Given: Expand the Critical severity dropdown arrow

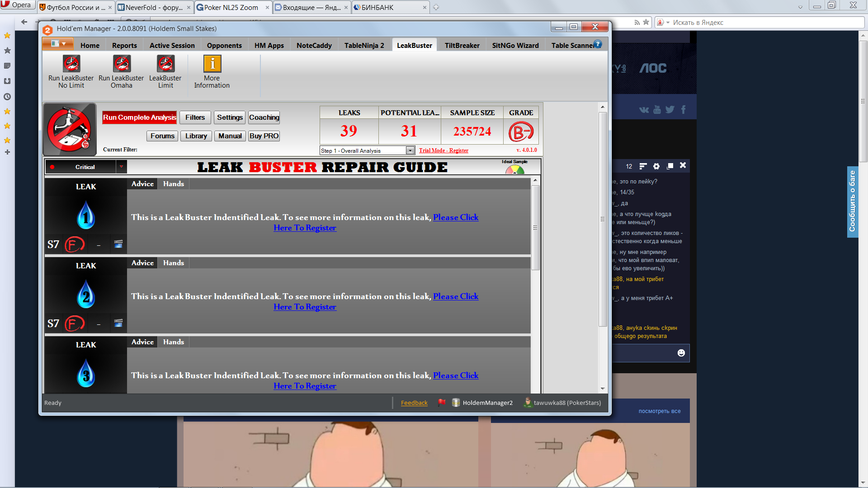Looking at the screenshot, I should tap(121, 167).
